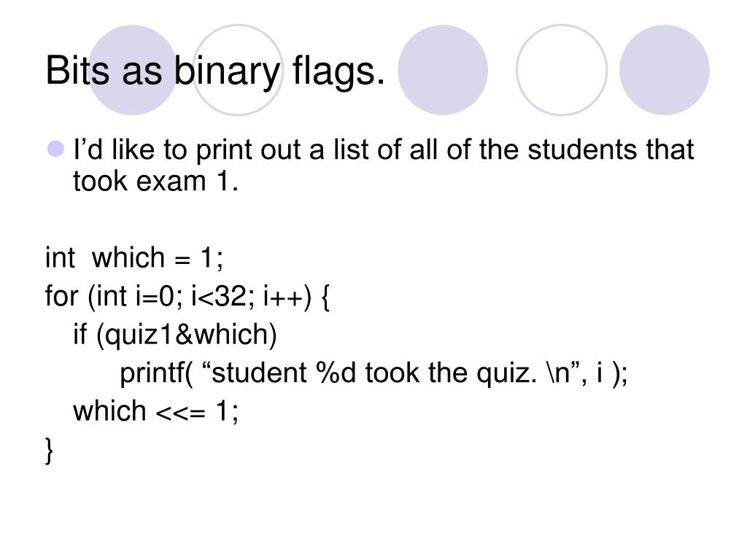Image resolution: width=747 pixels, height=560 pixels.
Task: Click the line "int which = 1;"
Action: coord(134,257)
